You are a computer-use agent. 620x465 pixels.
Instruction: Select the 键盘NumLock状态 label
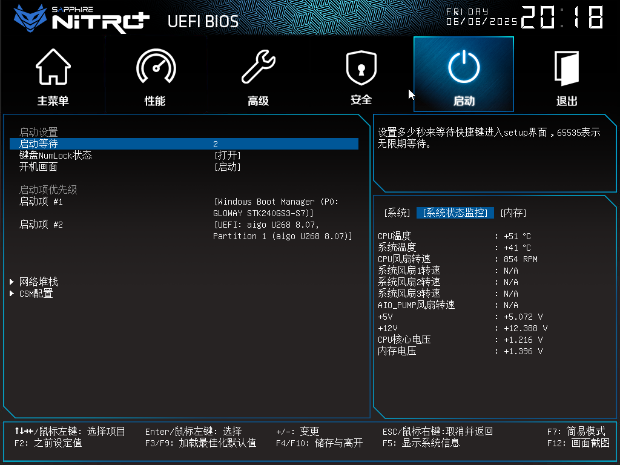point(55,155)
